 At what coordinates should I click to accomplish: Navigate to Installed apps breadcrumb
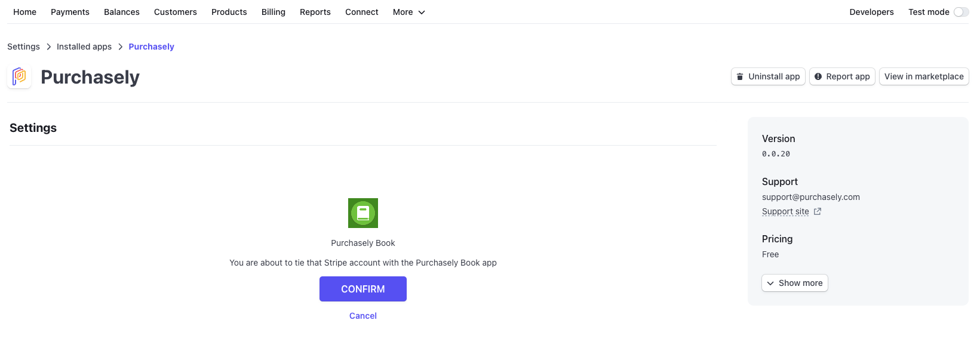point(84,47)
